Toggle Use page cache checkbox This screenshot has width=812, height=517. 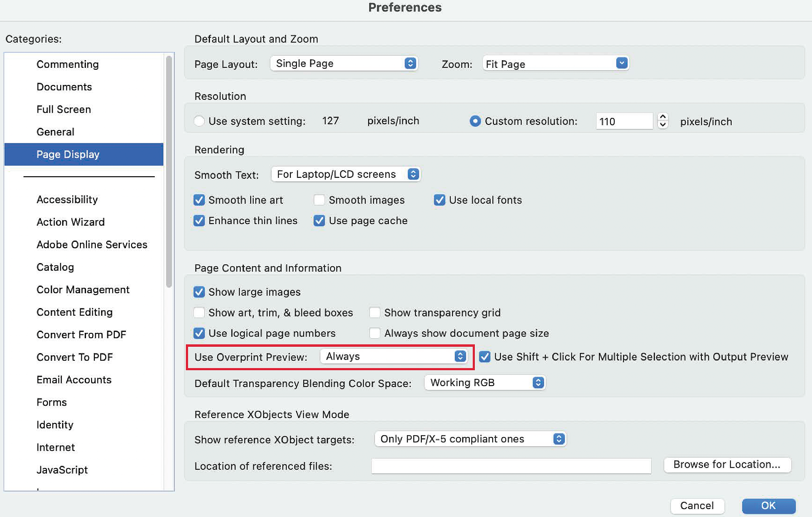tap(319, 221)
